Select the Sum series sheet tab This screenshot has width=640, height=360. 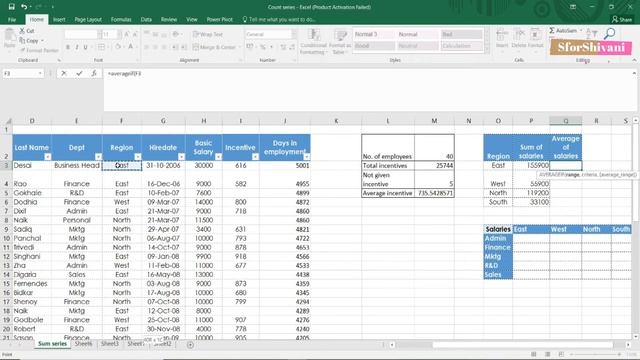pyautogui.click(x=52, y=344)
